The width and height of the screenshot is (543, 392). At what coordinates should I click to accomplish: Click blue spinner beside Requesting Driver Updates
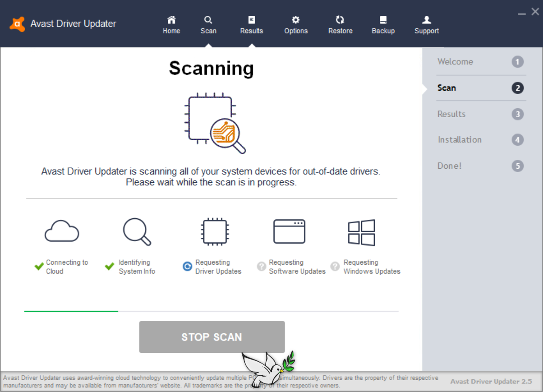[x=187, y=267]
